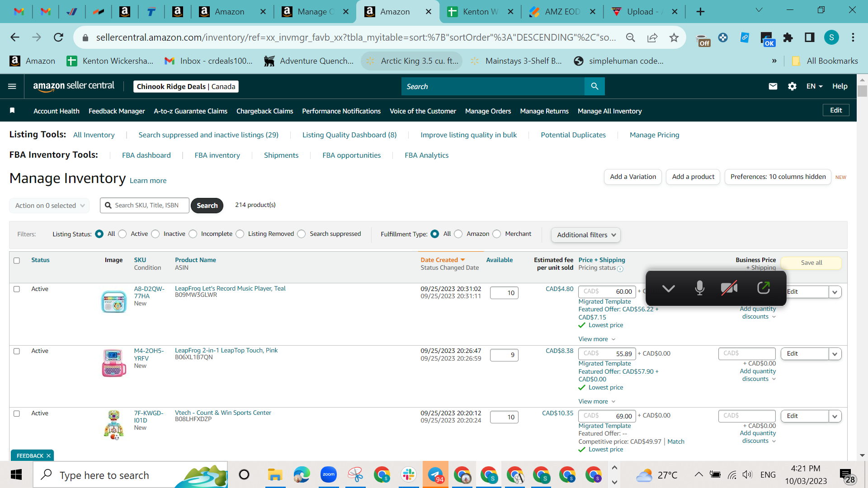Click the Vtech Count & Win thumbnail image
Viewport: 868px width, 488px height.
(113, 425)
